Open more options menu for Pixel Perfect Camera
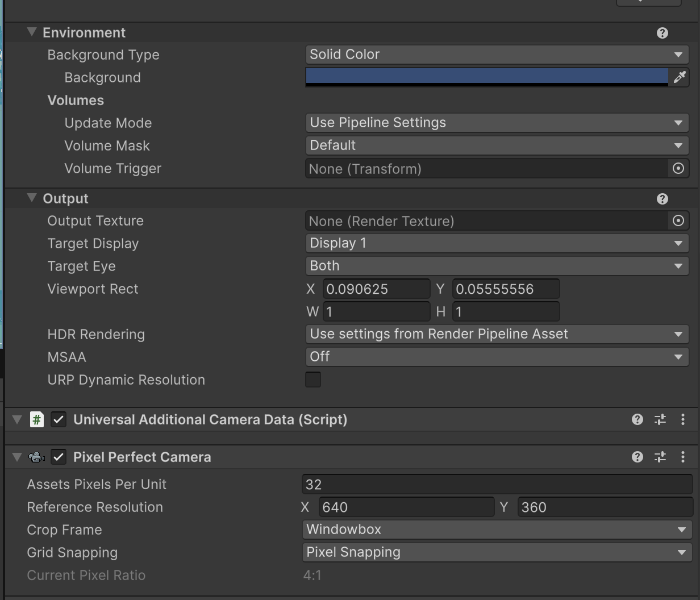Screen dimensions: 700x600 click(682, 457)
